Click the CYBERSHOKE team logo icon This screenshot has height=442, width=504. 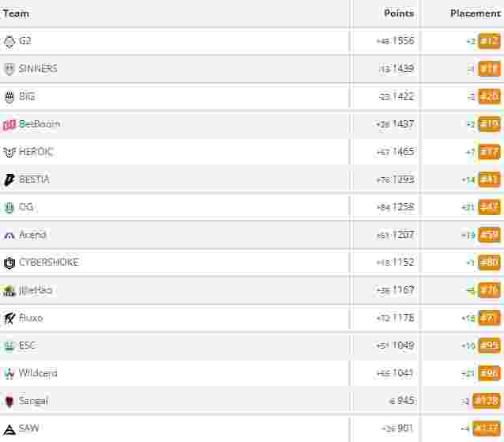(x=9, y=263)
